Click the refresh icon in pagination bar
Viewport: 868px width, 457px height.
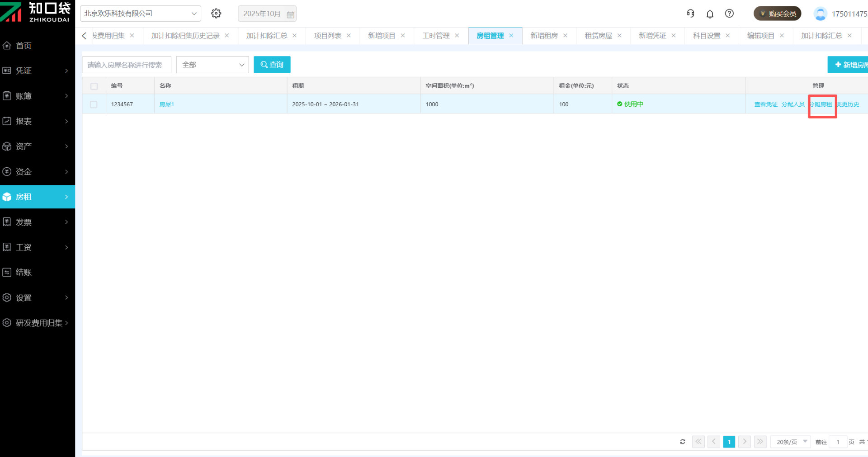pyautogui.click(x=683, y=442)
